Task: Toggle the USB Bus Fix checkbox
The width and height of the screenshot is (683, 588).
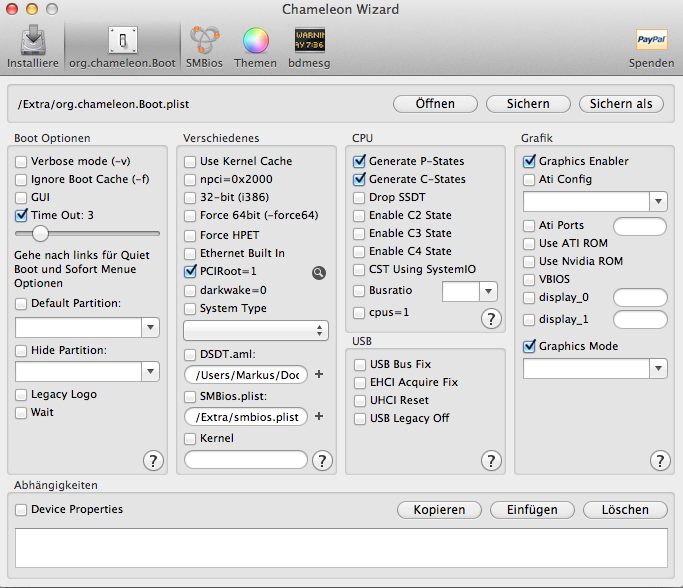Action: click(x=360, y=365)
